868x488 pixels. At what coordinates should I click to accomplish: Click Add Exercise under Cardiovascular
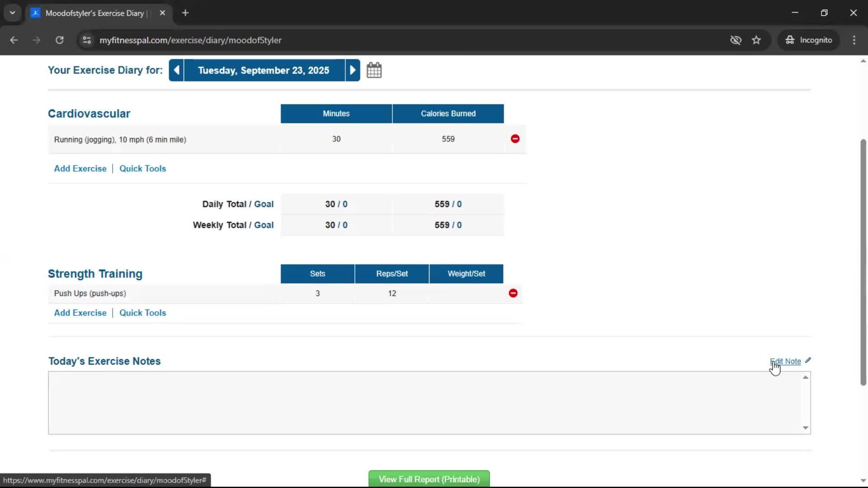pos(80,169)
